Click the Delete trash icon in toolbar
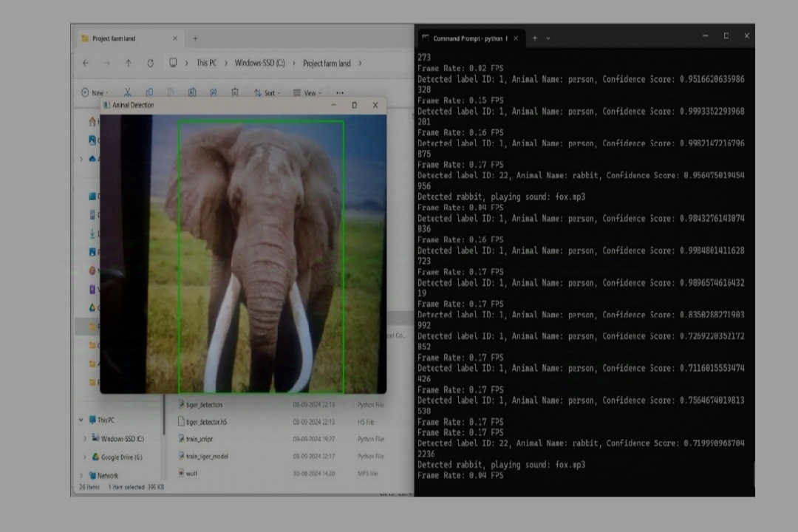Viewport: 798px width, 532px height. [235, 92]
